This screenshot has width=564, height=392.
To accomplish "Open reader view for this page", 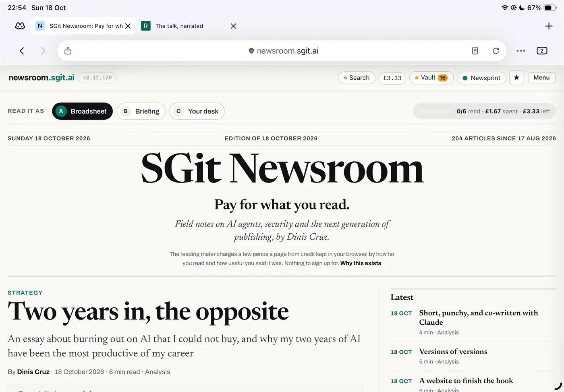I will tap(475, 51).
